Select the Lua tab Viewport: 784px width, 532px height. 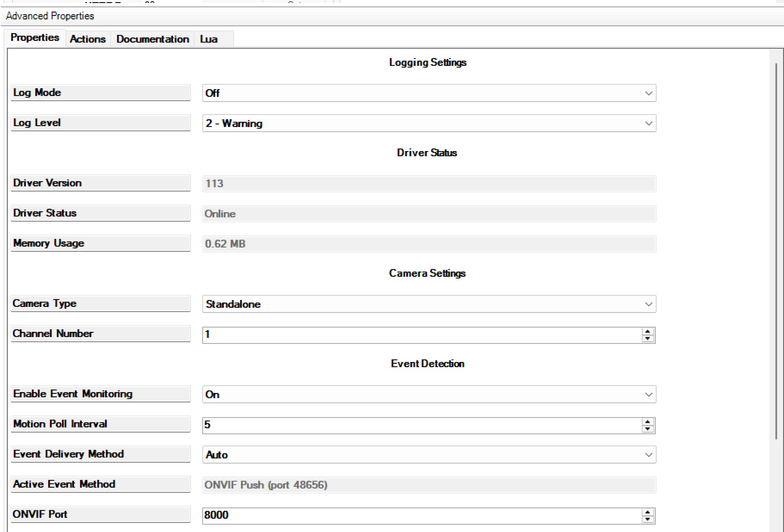point(209,39)
